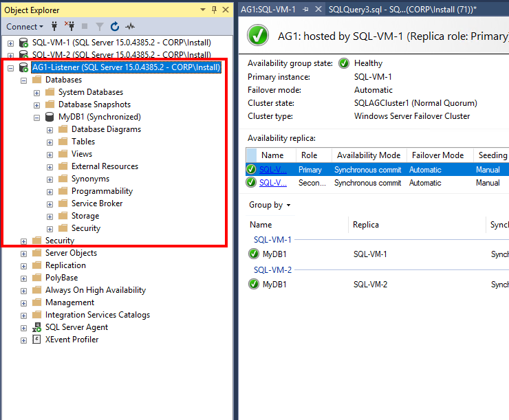
Task: Select the SQL-VM-1 server entry
Action: click(122, 43)
